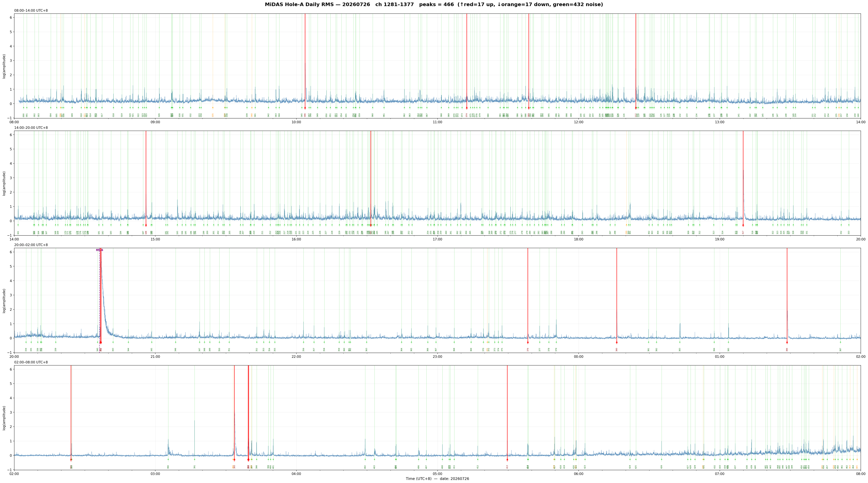This screenshot has height=483, width=868.
Task: Click the red triangle marker above peak 074
Action: [x=467, y=108]
